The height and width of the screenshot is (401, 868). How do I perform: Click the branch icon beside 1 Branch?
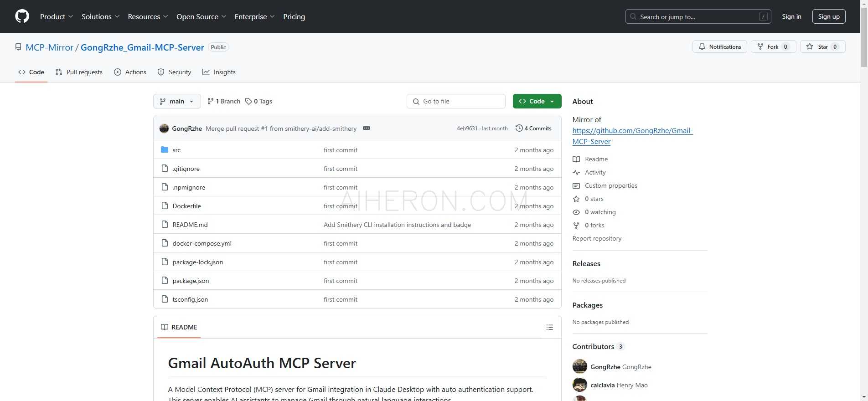coord(210,101)
